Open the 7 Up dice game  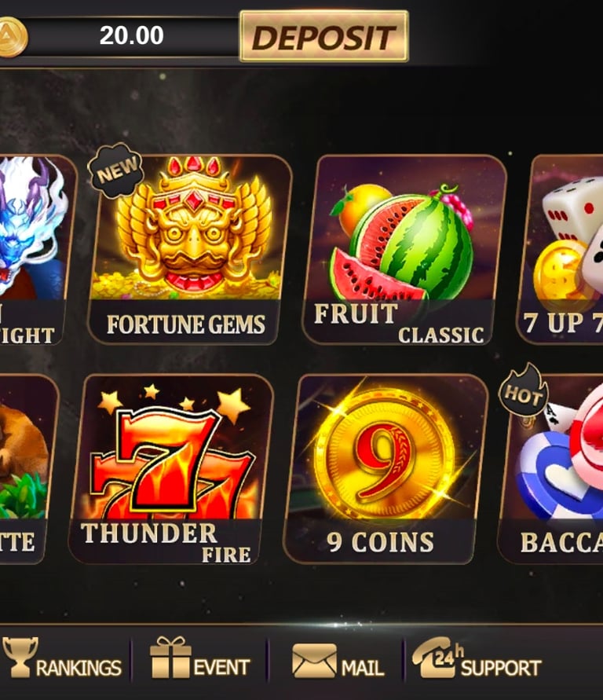click(x=560, y=249)
